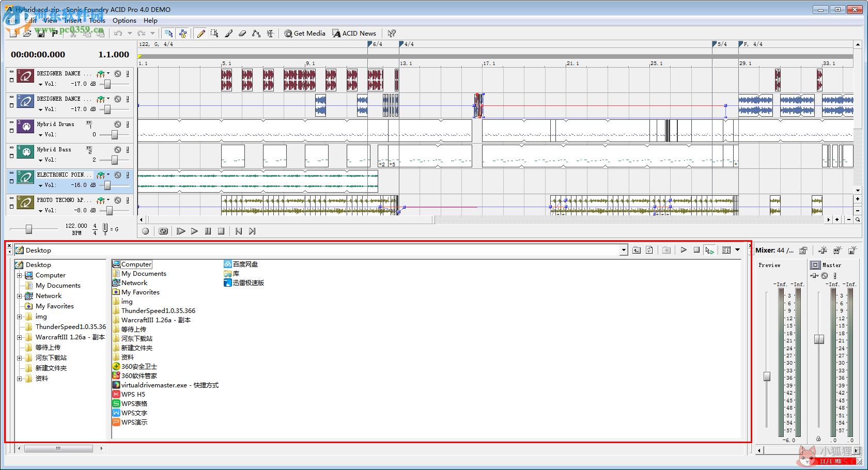Screen dimensions: 868x470
Task: Open the Desktop path dropdown
Action: tap(624, 250)
